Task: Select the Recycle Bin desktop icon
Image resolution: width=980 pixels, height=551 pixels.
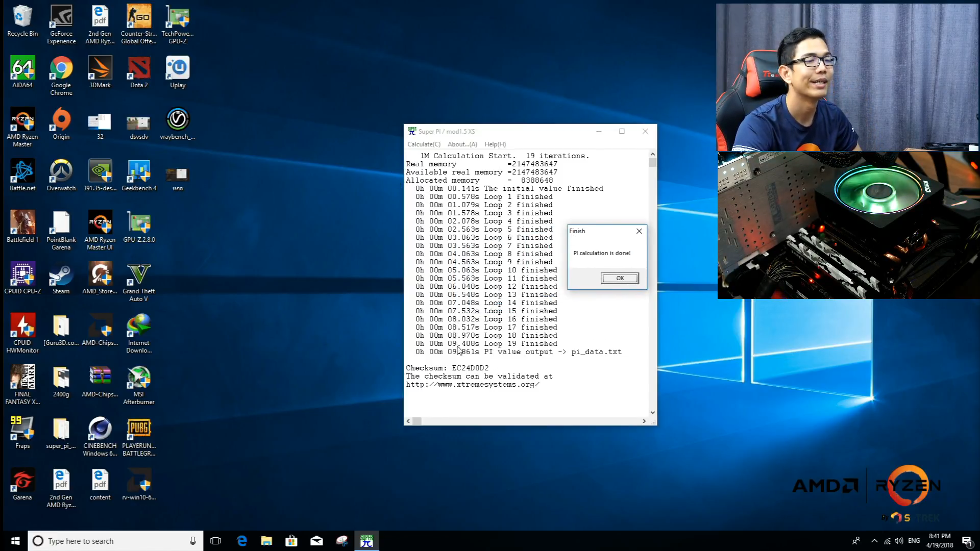Action: tap(22, 21)
